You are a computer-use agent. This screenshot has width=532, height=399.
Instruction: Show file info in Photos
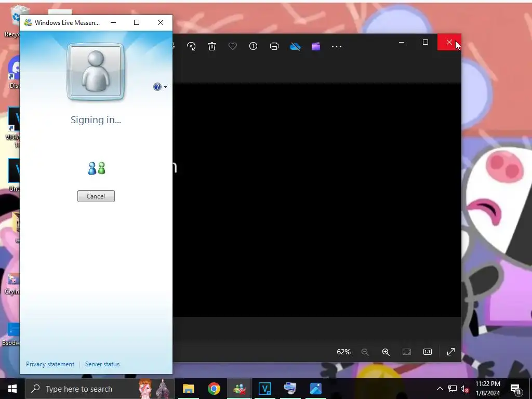pyautogui.click(x=253, y=46)
